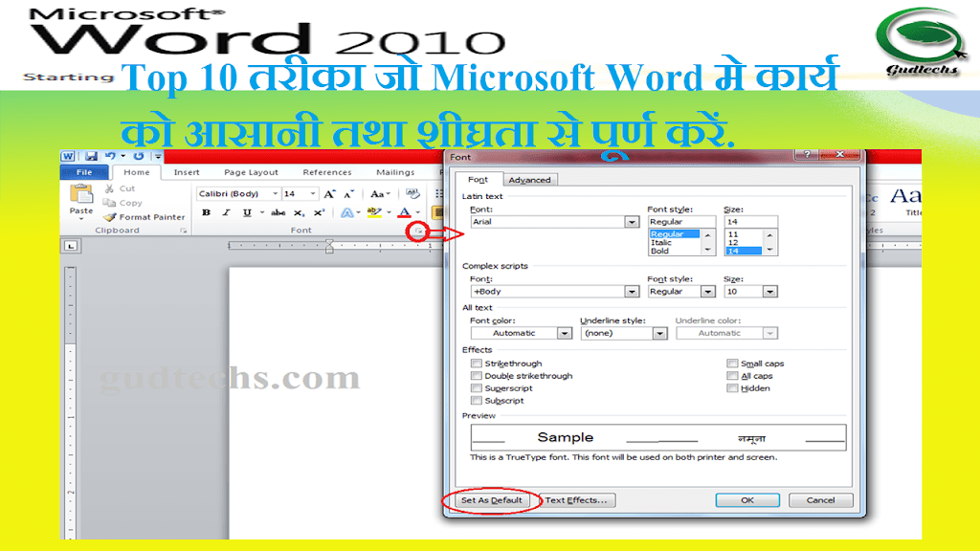Click the Subscript x₂ icon in ribbon

point(300,212)
